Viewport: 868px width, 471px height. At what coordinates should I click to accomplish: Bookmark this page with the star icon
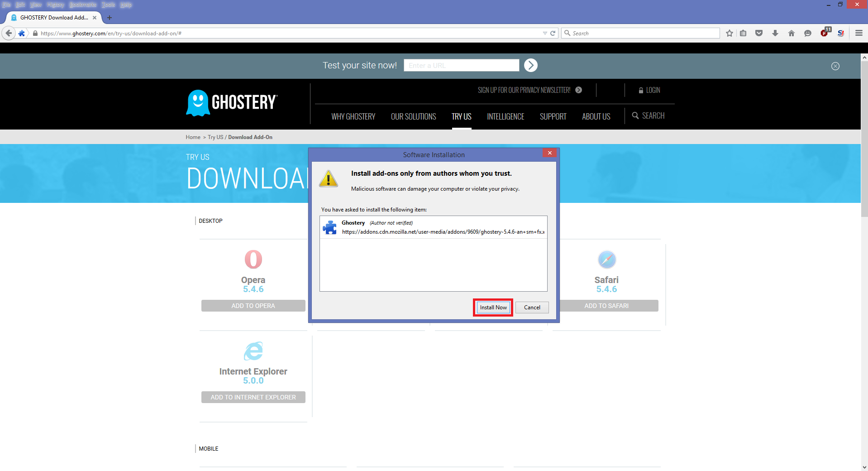click(x=729, y=33)
